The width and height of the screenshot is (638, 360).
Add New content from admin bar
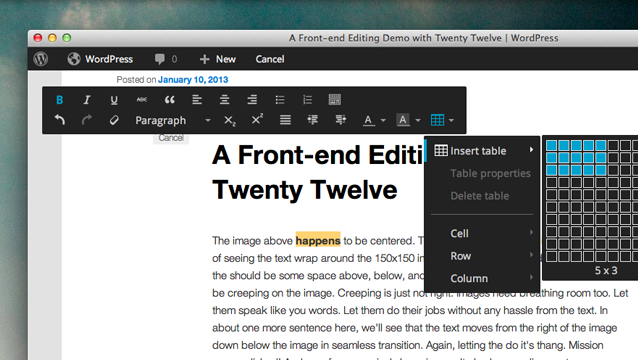(x=218, y=59)
